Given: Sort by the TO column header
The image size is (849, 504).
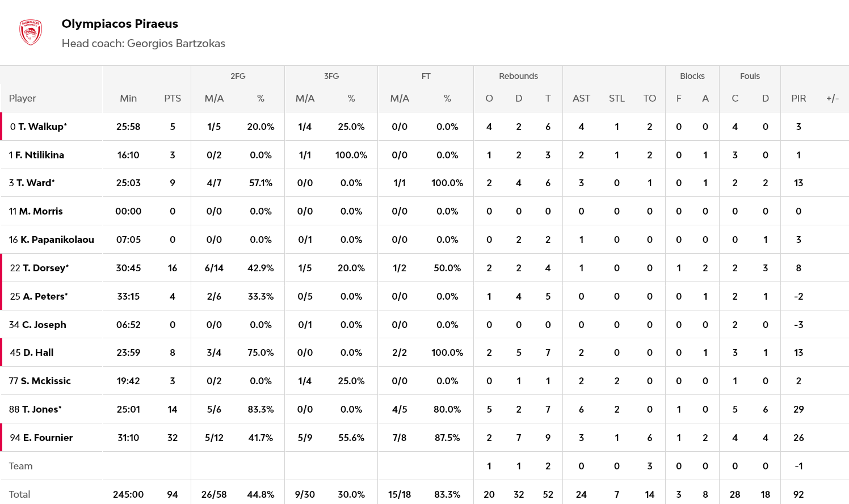Looking at the screenshot, I should (x=650, y=98).
